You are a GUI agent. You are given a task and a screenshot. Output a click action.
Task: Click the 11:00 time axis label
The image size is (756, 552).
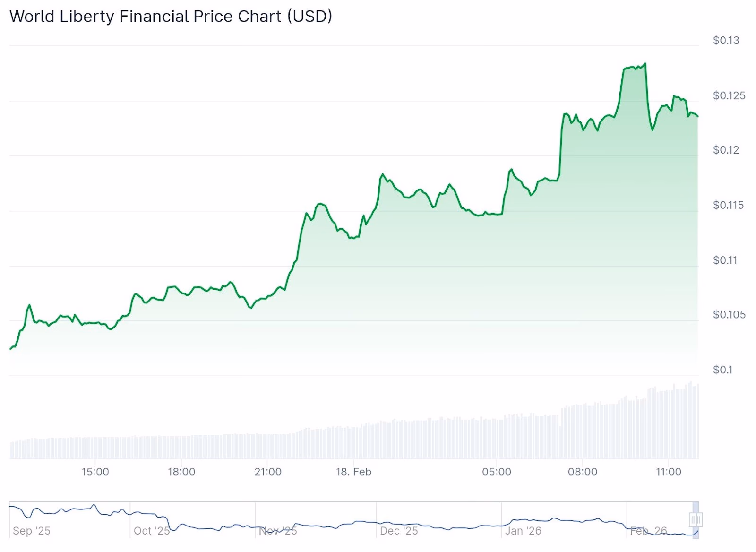669,472
